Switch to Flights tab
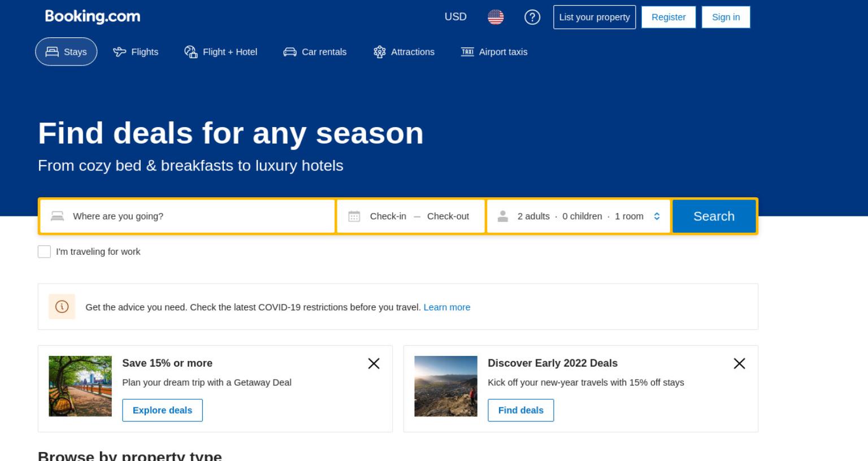Image resolution: width=868 pixels, height=461 pixels. [x=136, y=51]
